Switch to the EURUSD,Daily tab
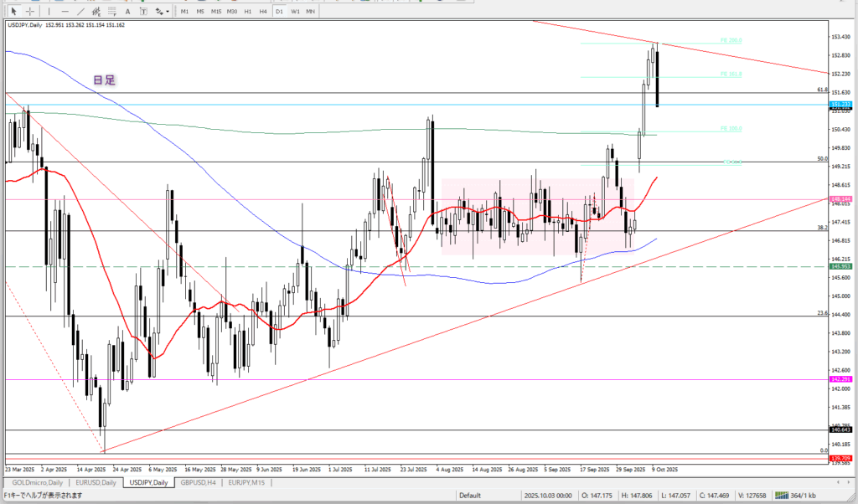 (96, 483)
